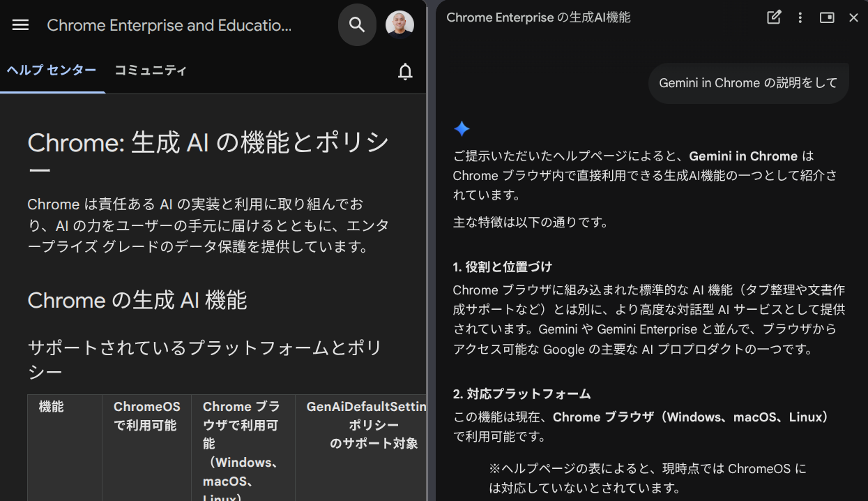This screenshot has height=501, width=868.
Task: Click the 2. 対応プラットフォーム section heading
Action: [521, 394]
